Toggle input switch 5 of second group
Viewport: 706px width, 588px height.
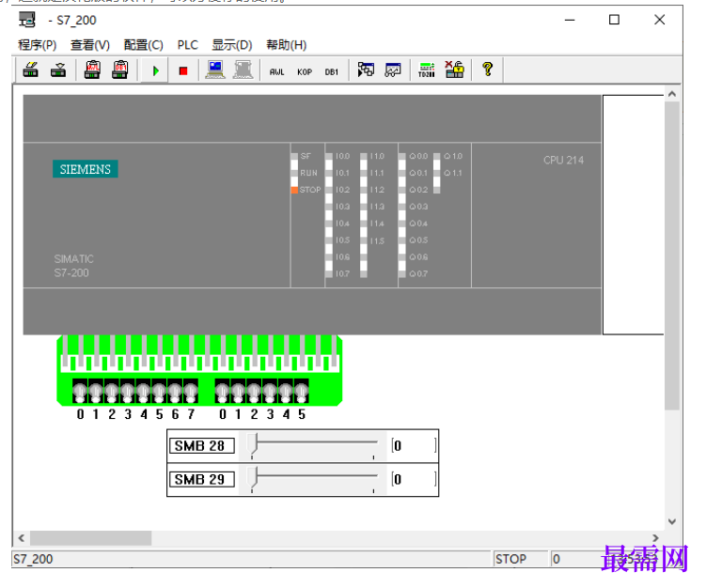click(301, 391)
